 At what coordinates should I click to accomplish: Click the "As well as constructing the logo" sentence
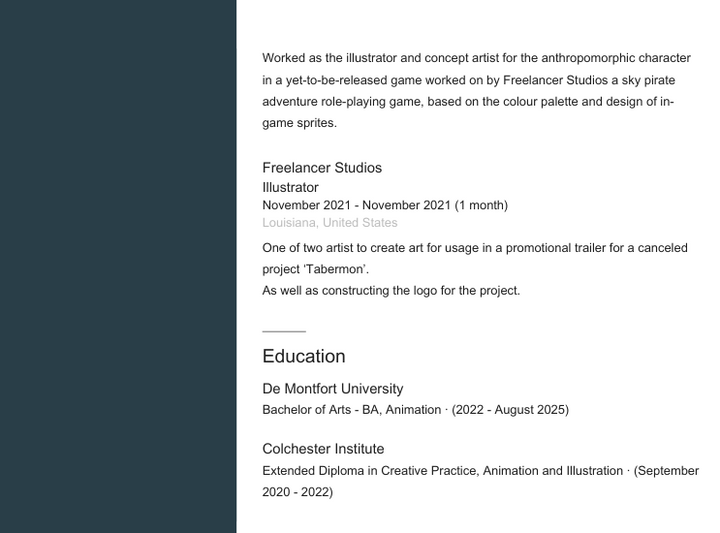click(x=391, y=291)
